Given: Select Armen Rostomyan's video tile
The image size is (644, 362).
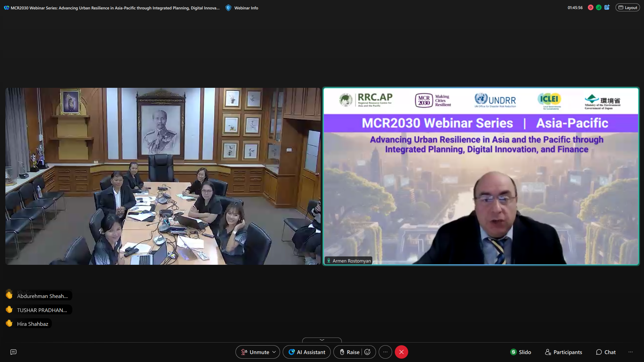Looking at the screenshot, I should pos(481,188).
